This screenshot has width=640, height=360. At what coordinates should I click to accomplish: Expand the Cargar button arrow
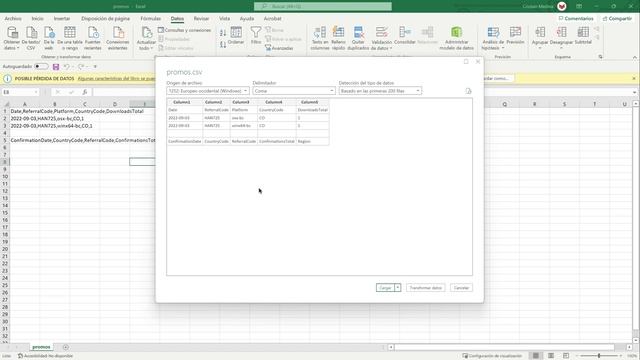(x=398, y=288)
